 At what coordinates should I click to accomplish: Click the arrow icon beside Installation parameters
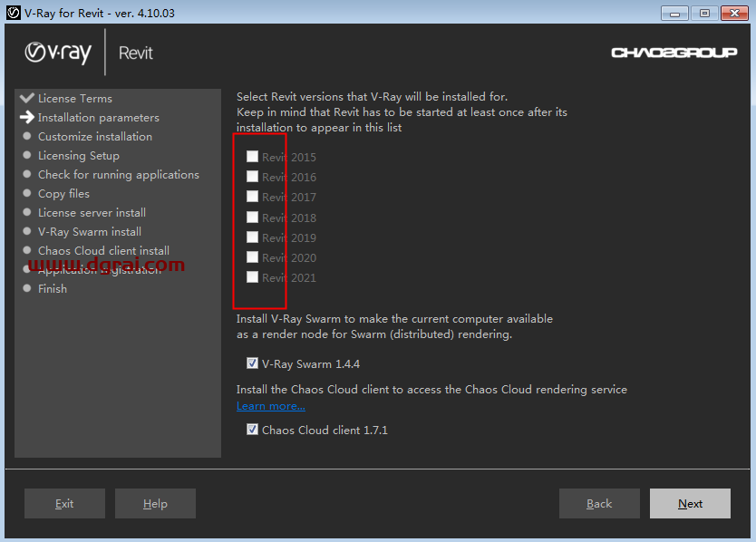(26, 117)
